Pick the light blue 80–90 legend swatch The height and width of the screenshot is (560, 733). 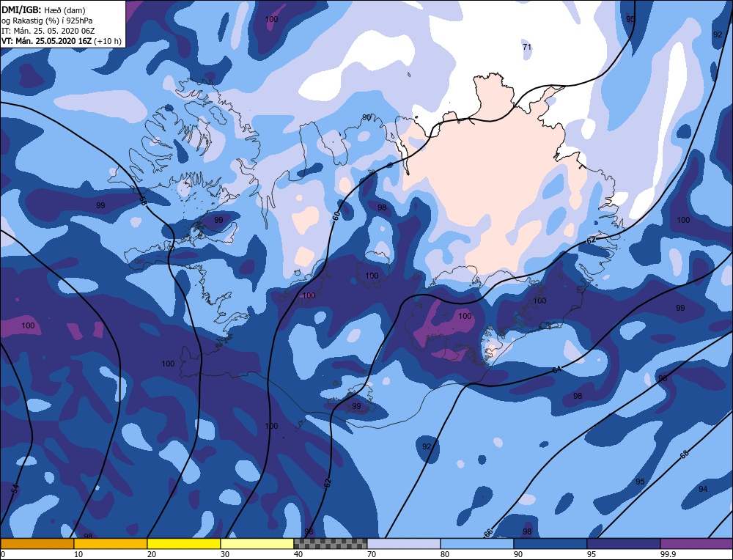477,544
